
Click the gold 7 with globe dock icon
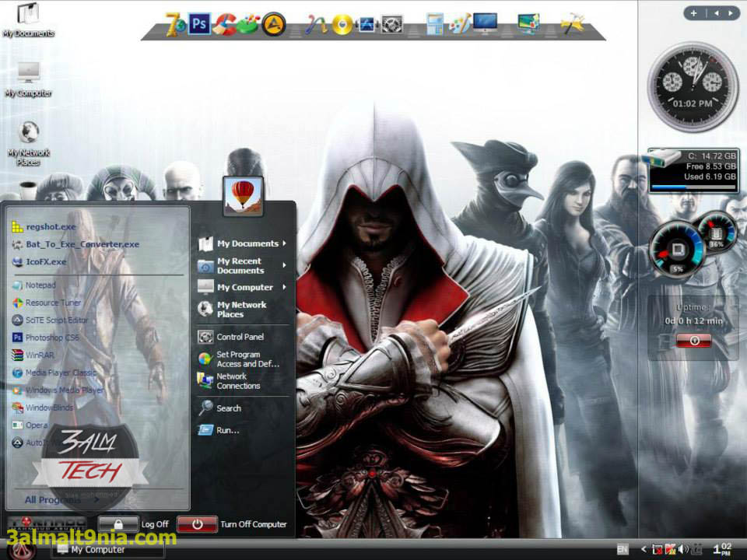click(175, 24)
